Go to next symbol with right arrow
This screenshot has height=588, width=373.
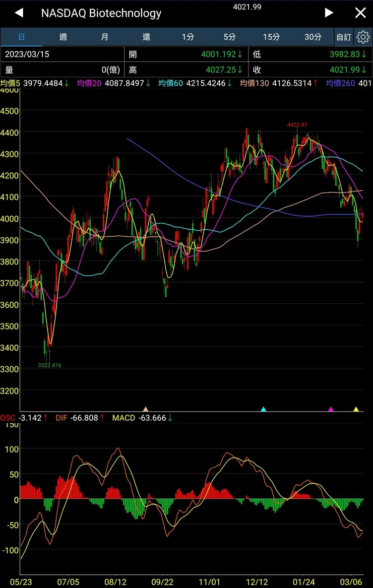coord(329,13)
